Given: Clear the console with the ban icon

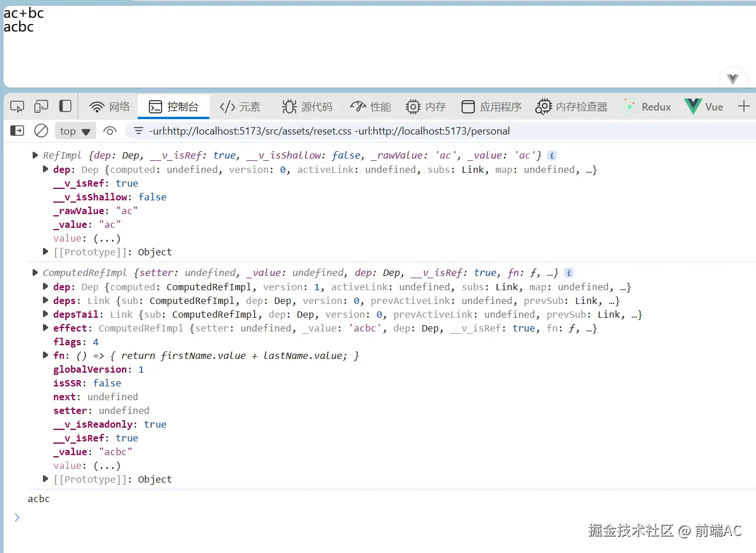Looking at the screenshot, I should pyautogui.click(x=41, y=131).
